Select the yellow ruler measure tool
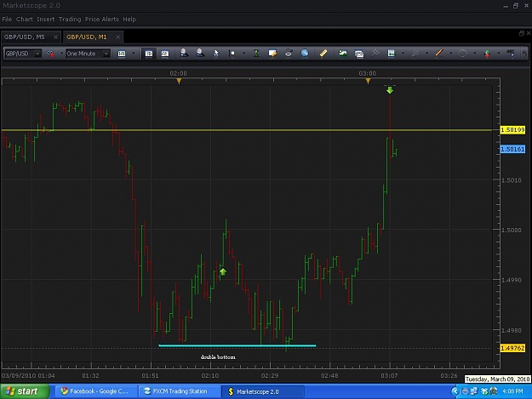 pyautogui.click(x=323, y=54)
